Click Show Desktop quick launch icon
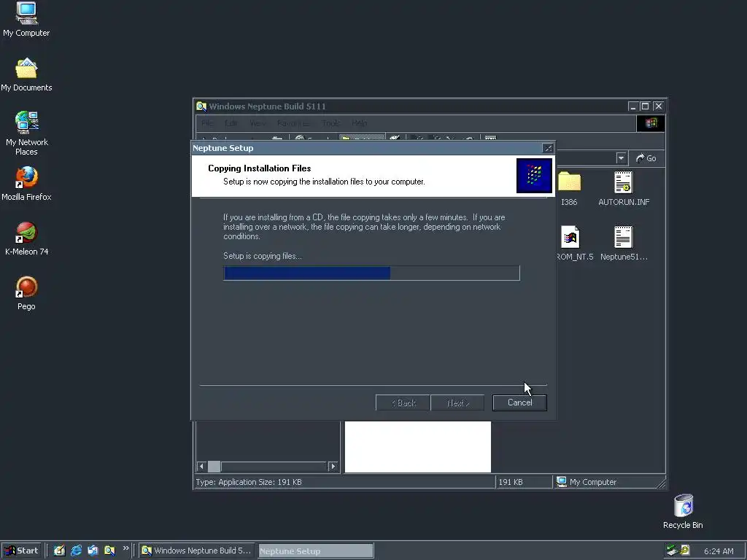The image size is (747, 560). pyautogui.click(x=59, y=551)
